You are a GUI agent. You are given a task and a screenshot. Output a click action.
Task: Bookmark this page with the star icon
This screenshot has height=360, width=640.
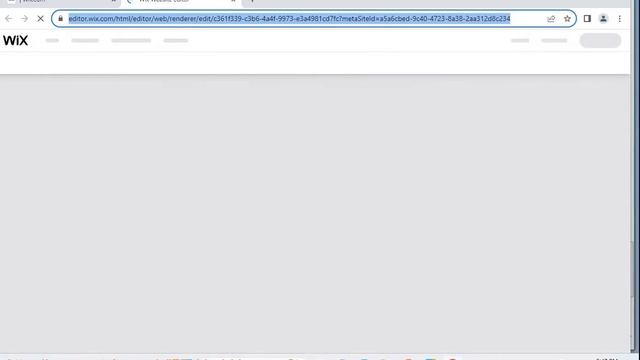[x=567, y=19]
